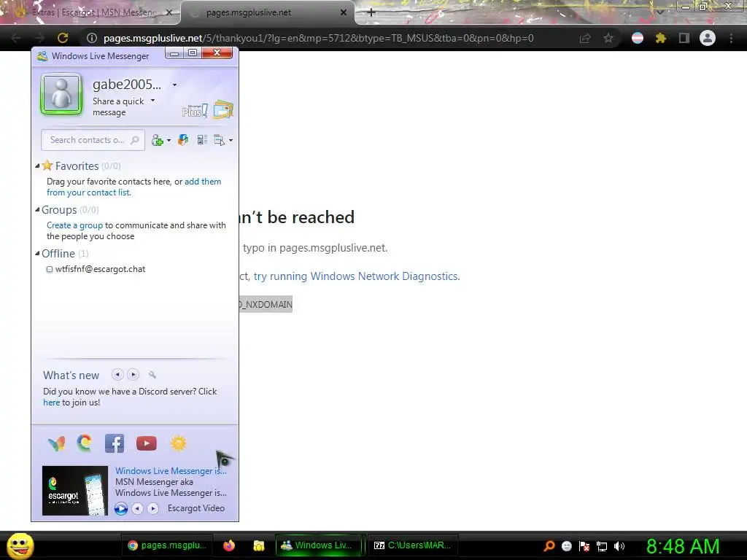The image size is (747, 560).
Task: Click the add a contact or group icon
Action: [158, 140]
